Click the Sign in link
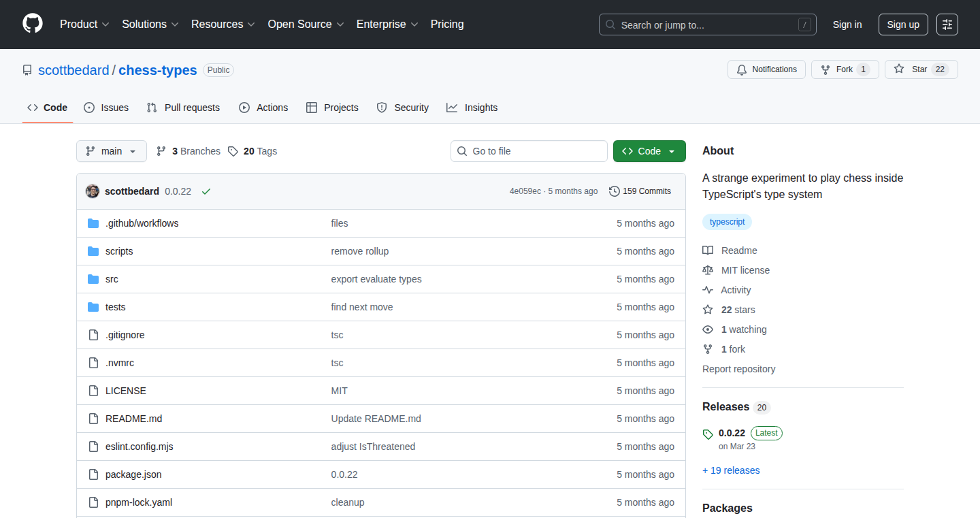 (847, 25)
